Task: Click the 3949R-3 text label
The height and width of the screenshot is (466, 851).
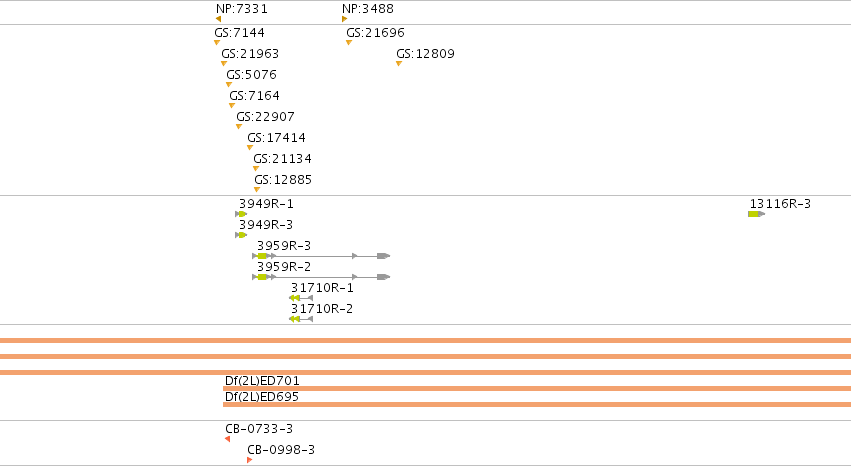Action: pyautogui.click(x=266, y=225)
